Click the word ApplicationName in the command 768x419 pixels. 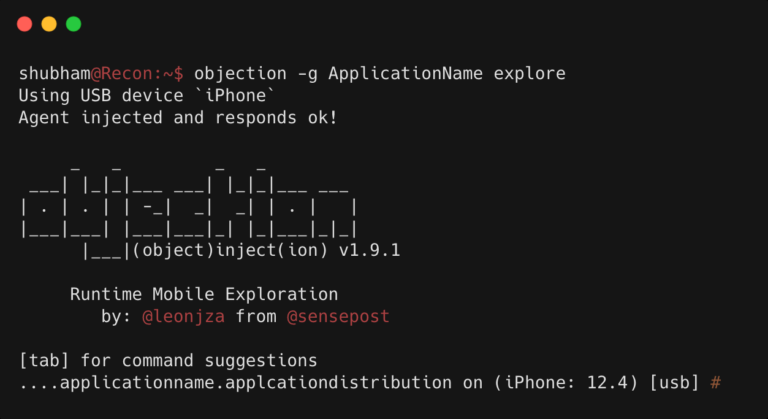click(x=406, y=74)
